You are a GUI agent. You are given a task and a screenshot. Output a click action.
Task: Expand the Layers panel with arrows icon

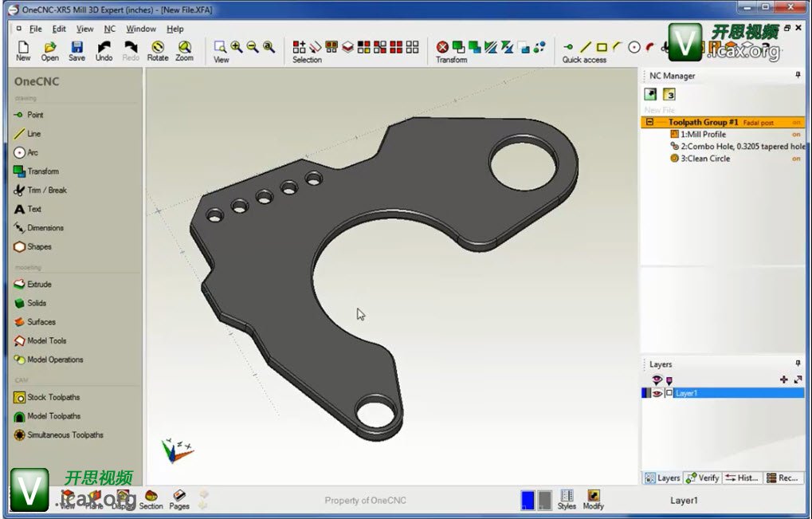pos(798,379)
